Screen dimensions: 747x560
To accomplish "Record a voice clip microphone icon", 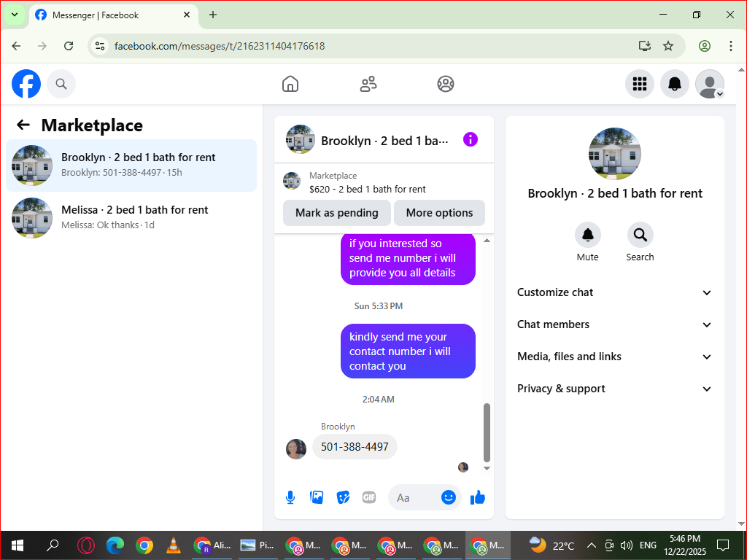I will click(x=290, y=497).
